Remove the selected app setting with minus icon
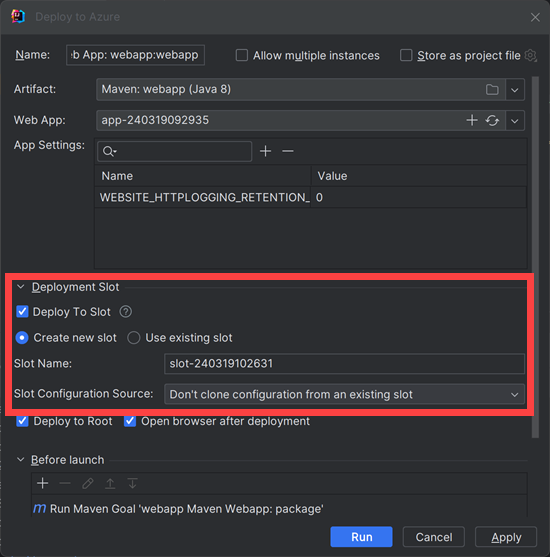The width and height of the screenshot is (550, 557). (x=288, y=151)
